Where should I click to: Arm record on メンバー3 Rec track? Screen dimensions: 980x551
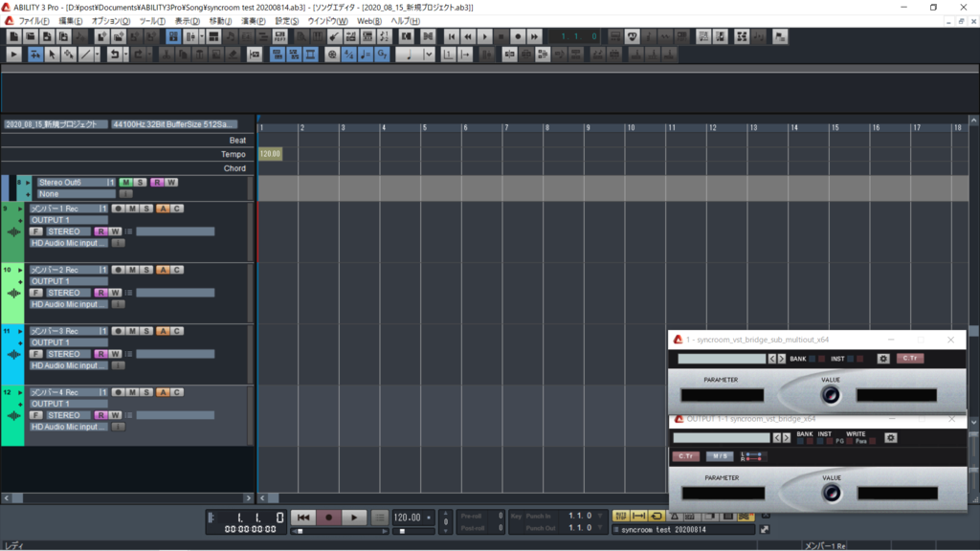click(118, 331)
